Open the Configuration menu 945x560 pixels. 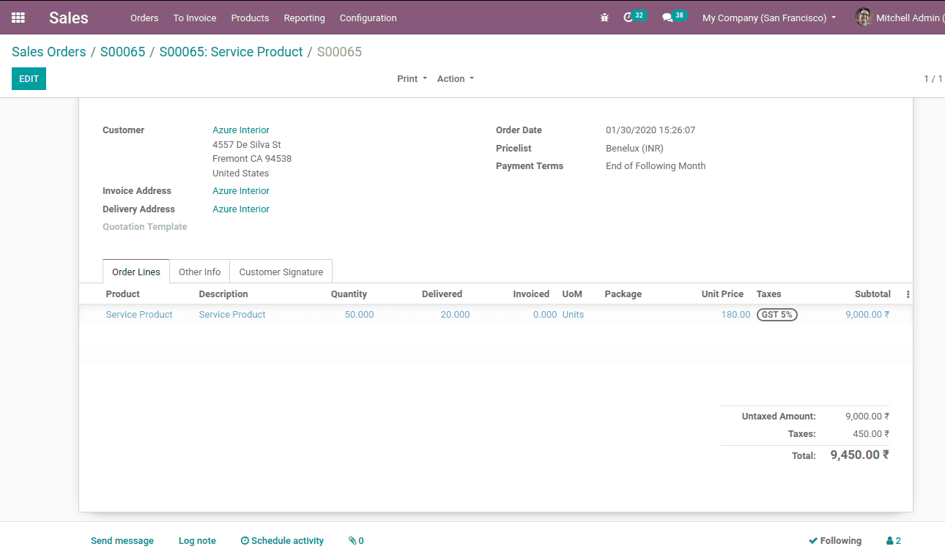point(368,18)
